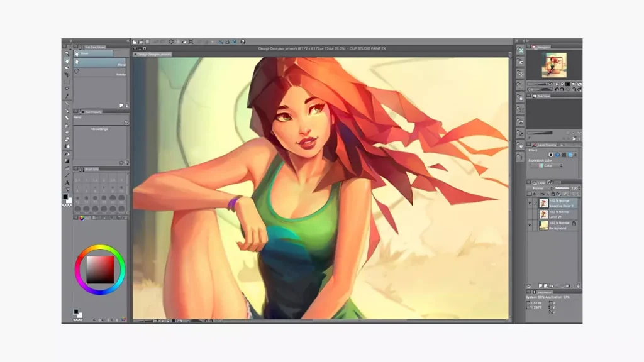Toggle visibility of Selective Color 2 layer

(x=530, y=203)
